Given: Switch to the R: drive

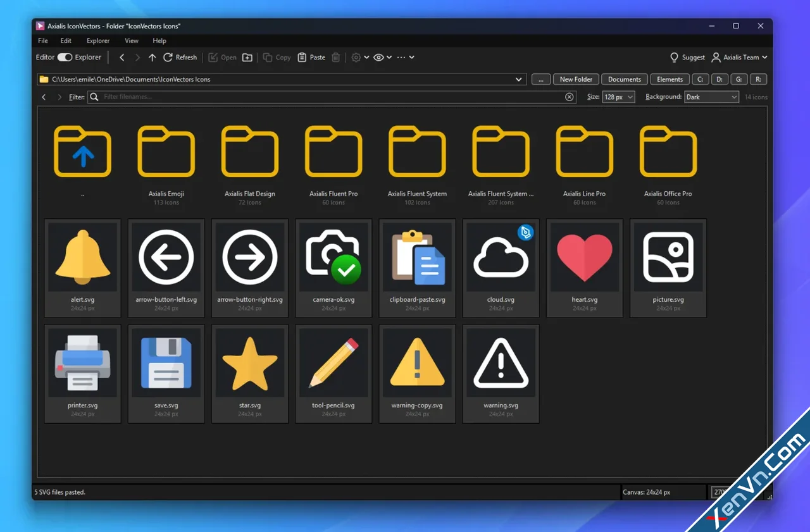Looking at the screenshot, I should tap(758, 79).
